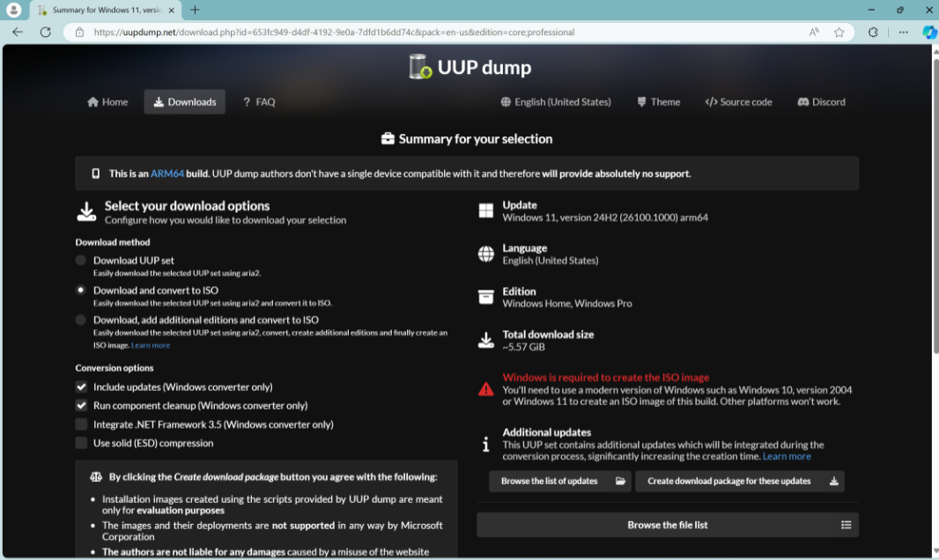
Task: Open the Theme selector menu
Action: pyautogui.click(x=658, y=102)
